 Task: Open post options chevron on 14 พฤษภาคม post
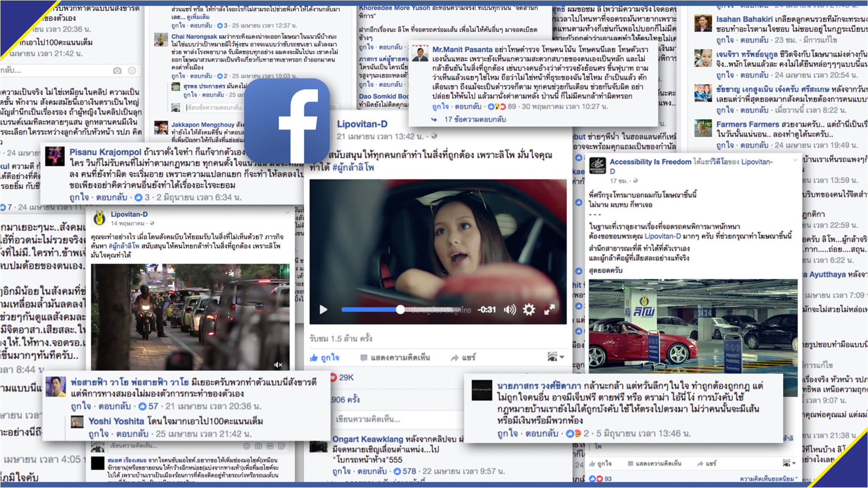tap(288, 212)
